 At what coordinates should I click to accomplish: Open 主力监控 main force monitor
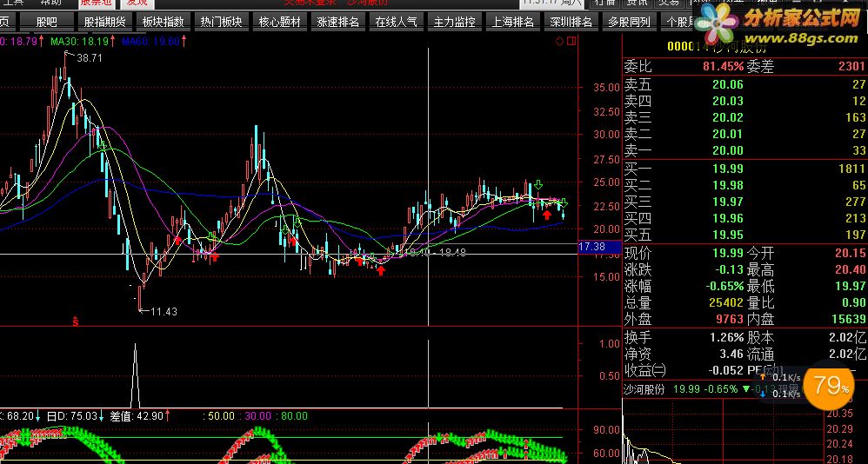point(454,22)
